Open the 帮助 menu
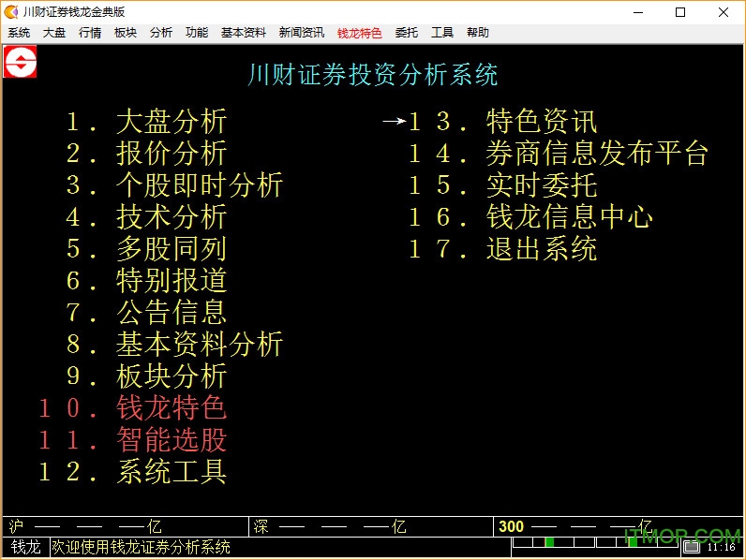The image size is (746, 560). [x=478, y=33]
